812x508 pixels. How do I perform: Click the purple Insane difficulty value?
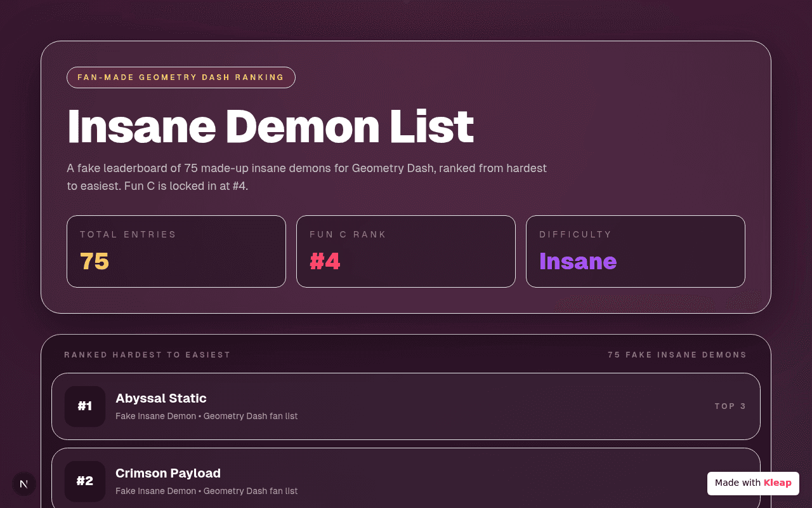[x=578, y=262]
